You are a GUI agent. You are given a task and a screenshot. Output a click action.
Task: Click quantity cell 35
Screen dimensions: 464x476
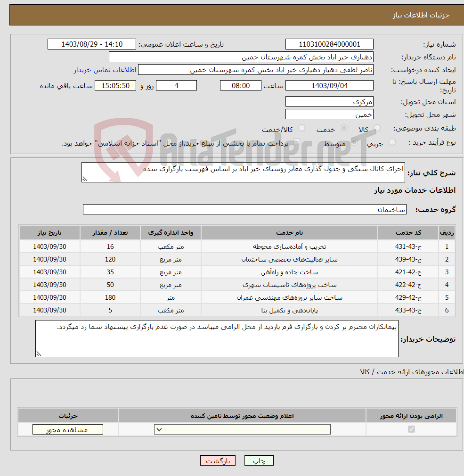(110, 272)
